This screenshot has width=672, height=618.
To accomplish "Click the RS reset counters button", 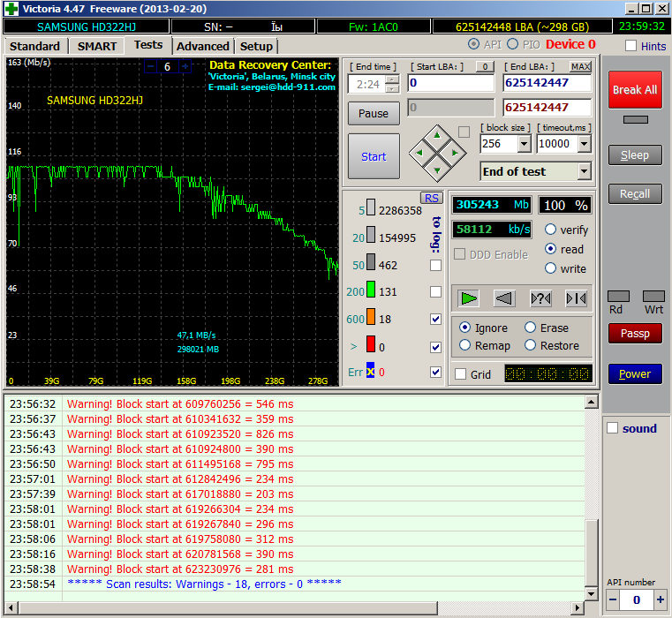I will (x=432, y=198).
